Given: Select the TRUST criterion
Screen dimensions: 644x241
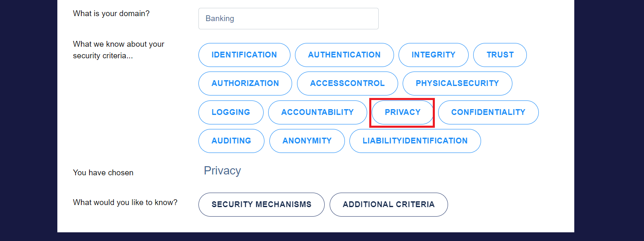Looking at the screenshot, I should (x=500, y=55).
